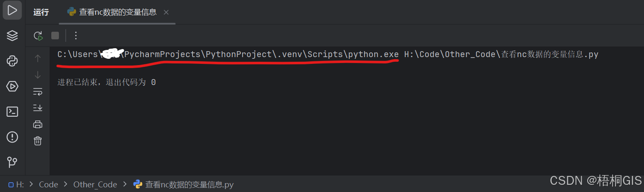This screenshot has height=192, width=644.
Task: Clear all console output with trash icon
Action: (38, 141)
